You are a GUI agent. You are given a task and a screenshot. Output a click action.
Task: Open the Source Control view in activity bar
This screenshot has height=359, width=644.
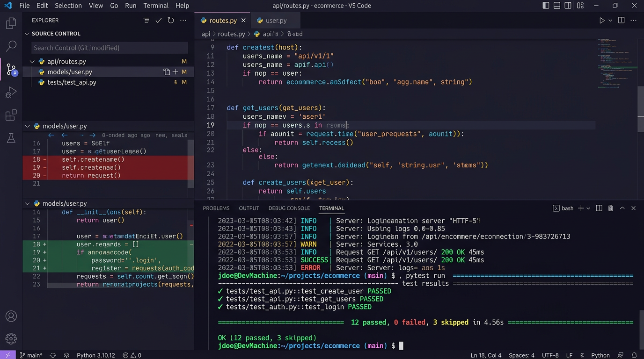click(11, 70)
